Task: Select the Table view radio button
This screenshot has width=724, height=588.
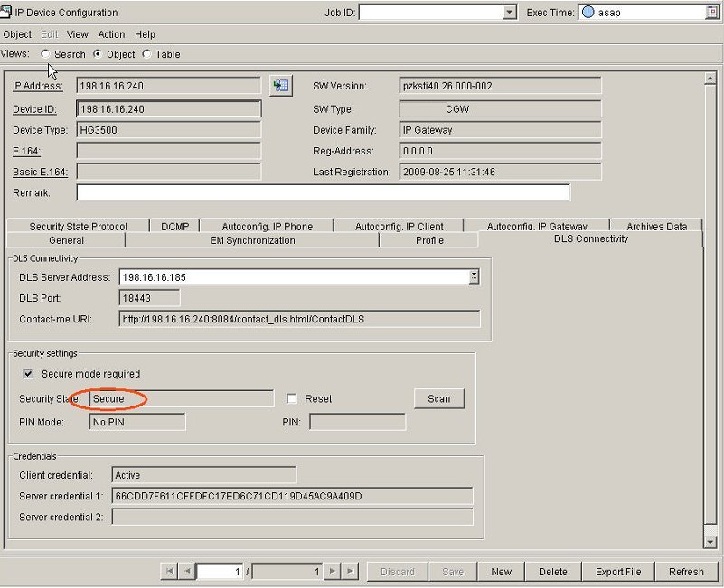Action: [x=146, y=54]
